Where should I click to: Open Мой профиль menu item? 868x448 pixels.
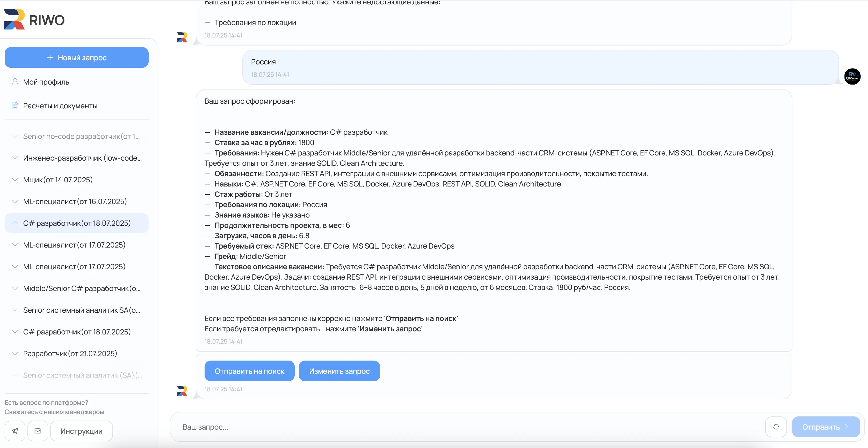pyautogui.click(x=46, y=82)
